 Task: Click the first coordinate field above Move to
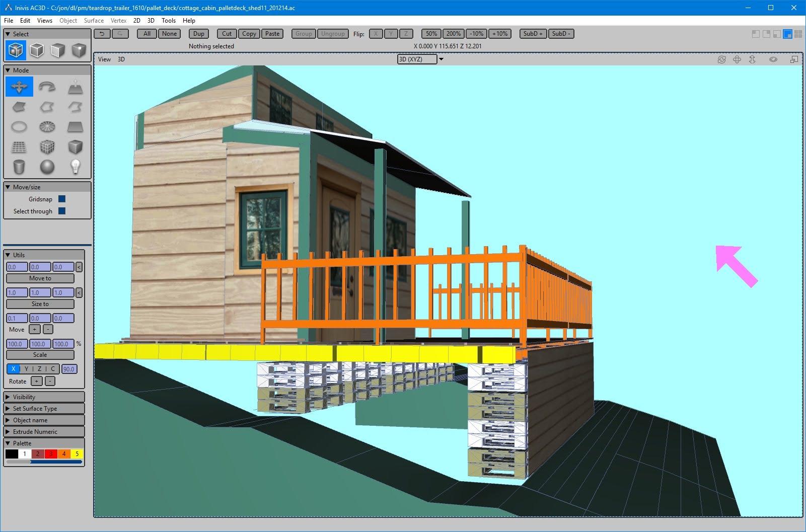point(17,267)
